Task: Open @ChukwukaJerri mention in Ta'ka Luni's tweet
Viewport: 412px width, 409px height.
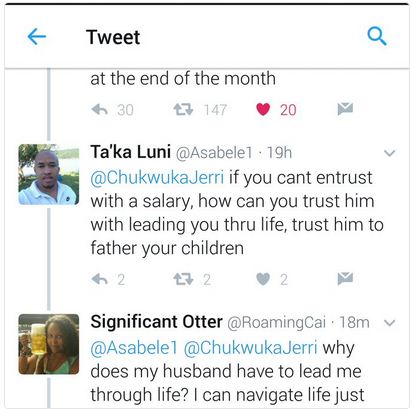Action: [x=157, y=177]
